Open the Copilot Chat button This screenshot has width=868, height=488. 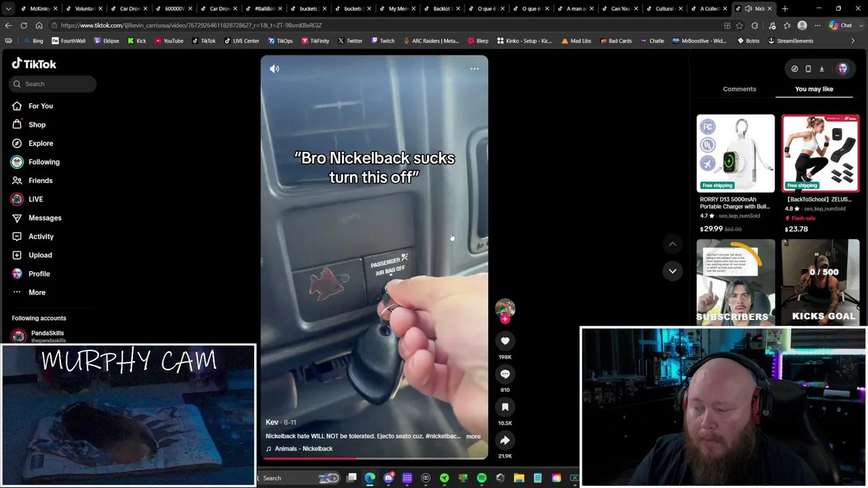click(x=840, y=25)
